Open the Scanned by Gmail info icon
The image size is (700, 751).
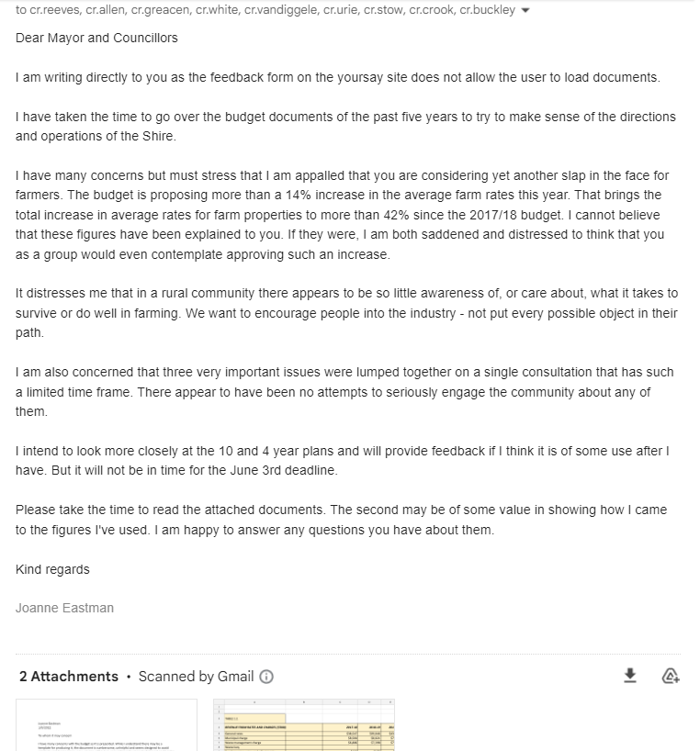(x=266, y=677)
